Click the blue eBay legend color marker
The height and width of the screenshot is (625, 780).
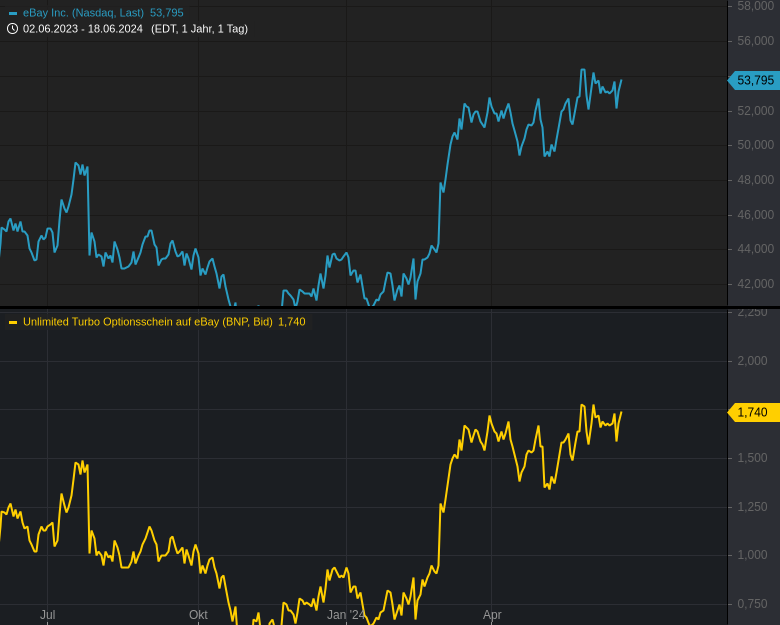tap(13, 13)
